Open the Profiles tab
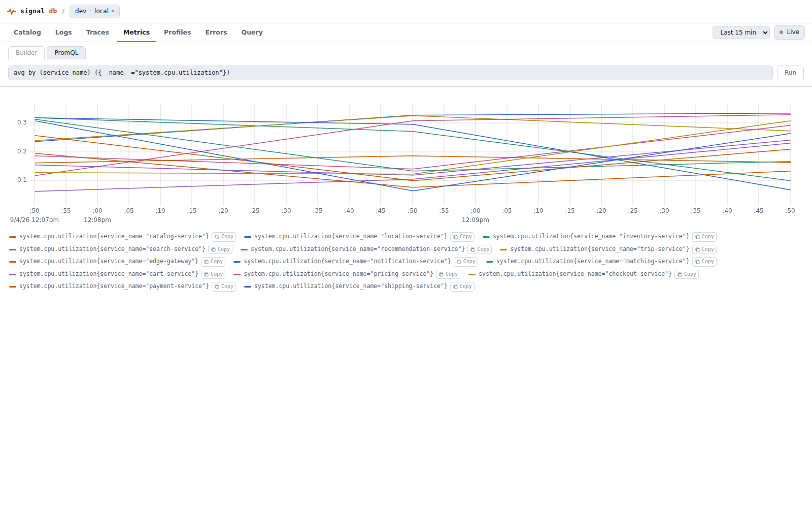 (178, 33)
